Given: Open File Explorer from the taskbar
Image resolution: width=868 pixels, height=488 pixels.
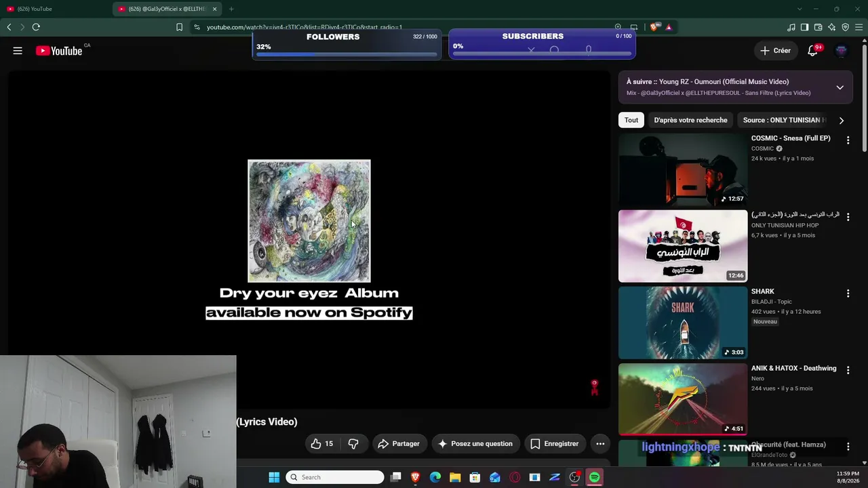Looking at the screenshot, I should [455, 477].
